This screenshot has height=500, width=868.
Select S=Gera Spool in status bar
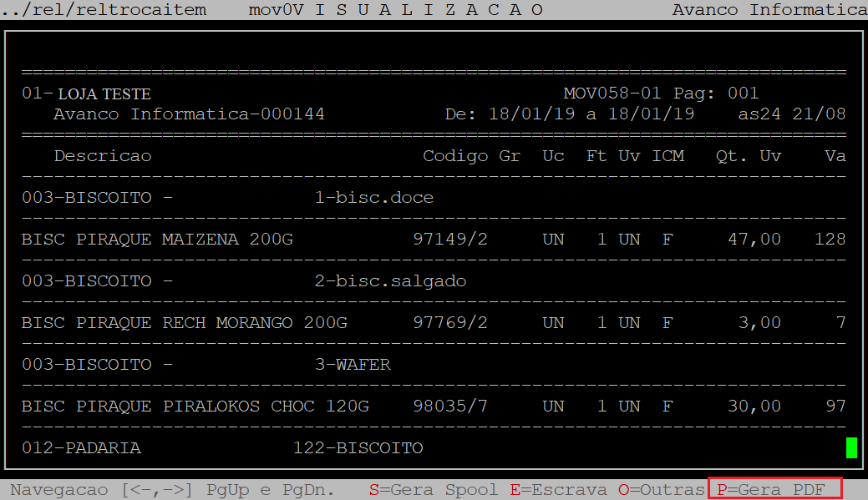[x=433, y=490]
